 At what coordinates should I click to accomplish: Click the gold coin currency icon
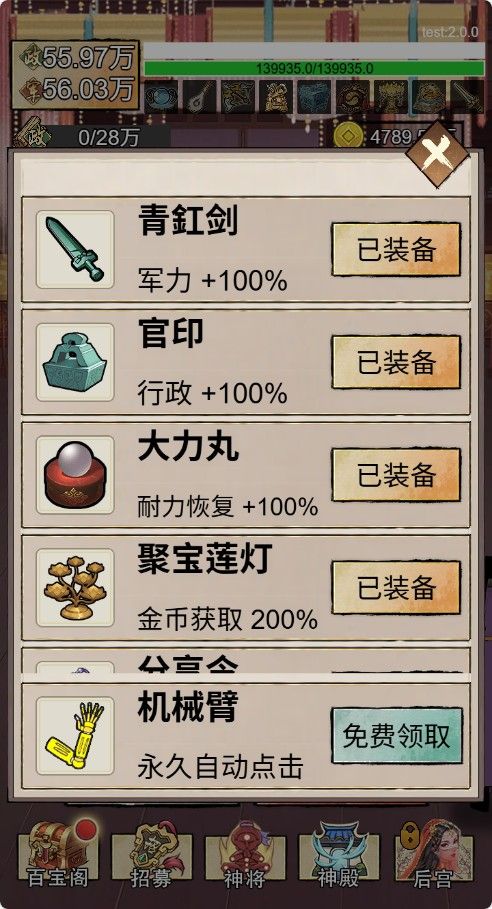(349, 137)
